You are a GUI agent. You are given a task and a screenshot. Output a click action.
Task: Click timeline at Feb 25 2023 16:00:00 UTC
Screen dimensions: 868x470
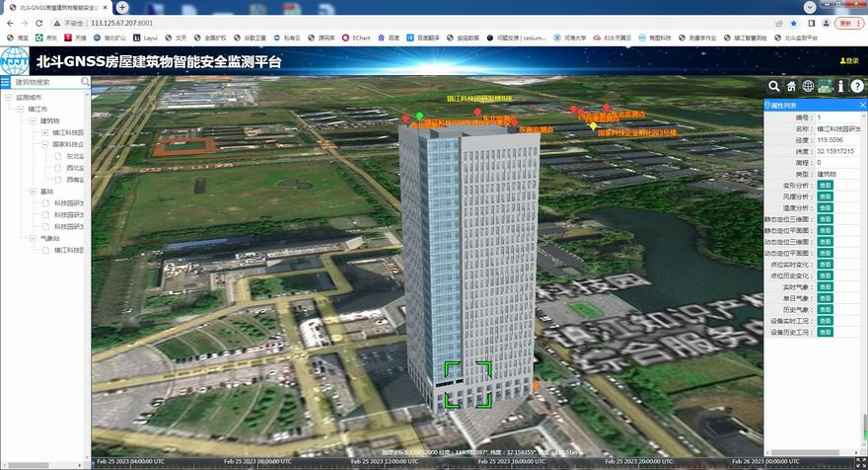(512, 461)
